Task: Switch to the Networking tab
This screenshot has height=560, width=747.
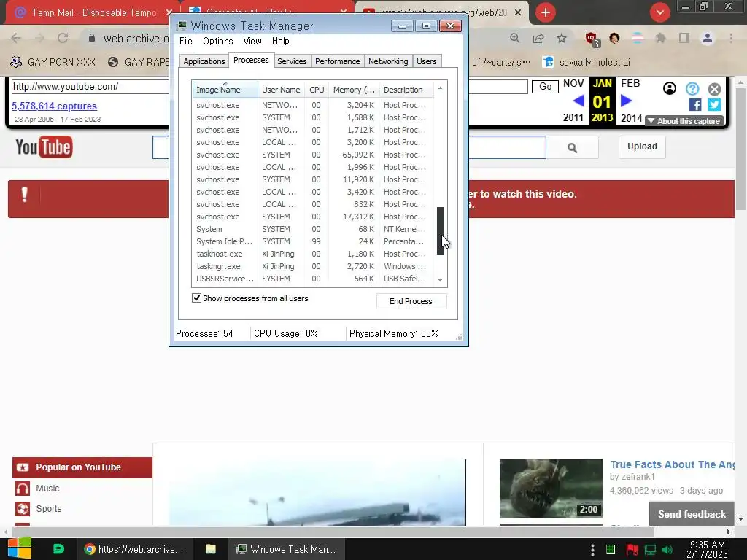Action: pyautogui.click(x=388, y=61)
